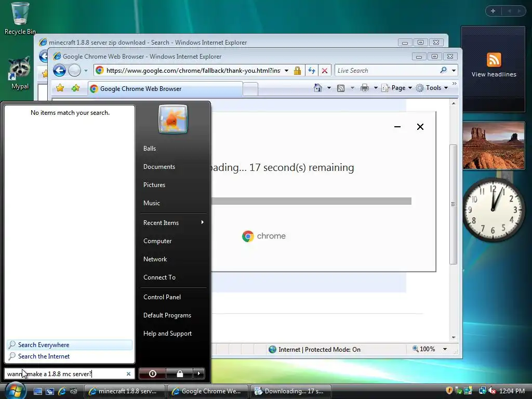Click the Windows Start orb

point(15,391)
